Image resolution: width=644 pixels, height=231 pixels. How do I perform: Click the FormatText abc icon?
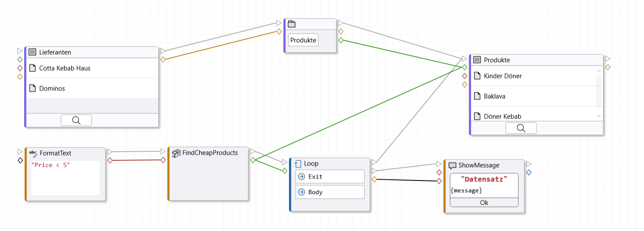point(33,153)
